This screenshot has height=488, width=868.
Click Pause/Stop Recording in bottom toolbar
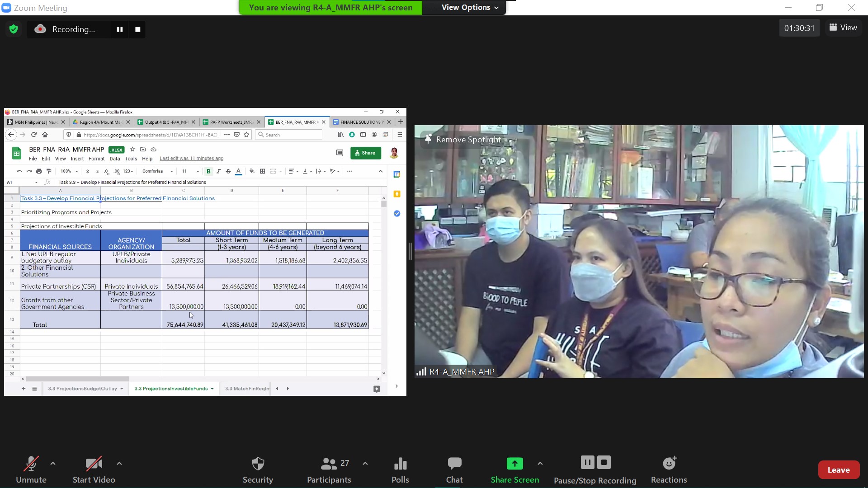click(595, 470)
